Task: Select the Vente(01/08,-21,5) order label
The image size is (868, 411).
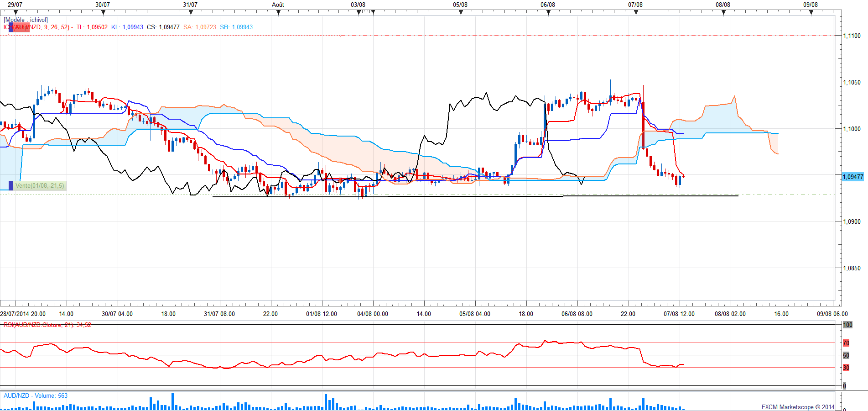Action: click(40, 186)
